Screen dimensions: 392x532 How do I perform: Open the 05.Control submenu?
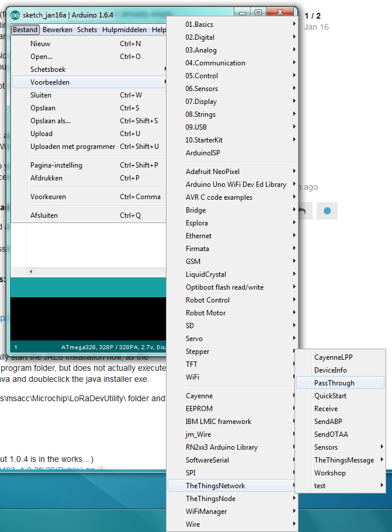click(x=233, y=76)
